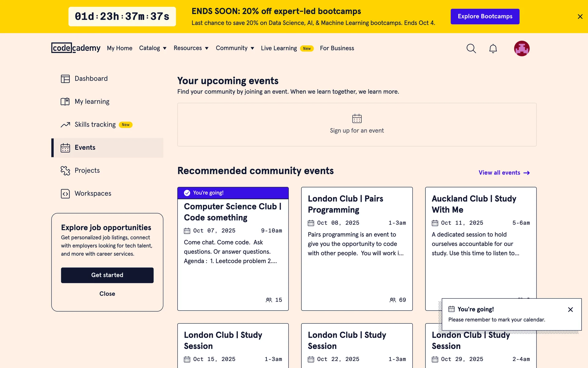Screen dimensions: 588x368
Task: Click the notifications bell icon
Action: click(493, 48)
